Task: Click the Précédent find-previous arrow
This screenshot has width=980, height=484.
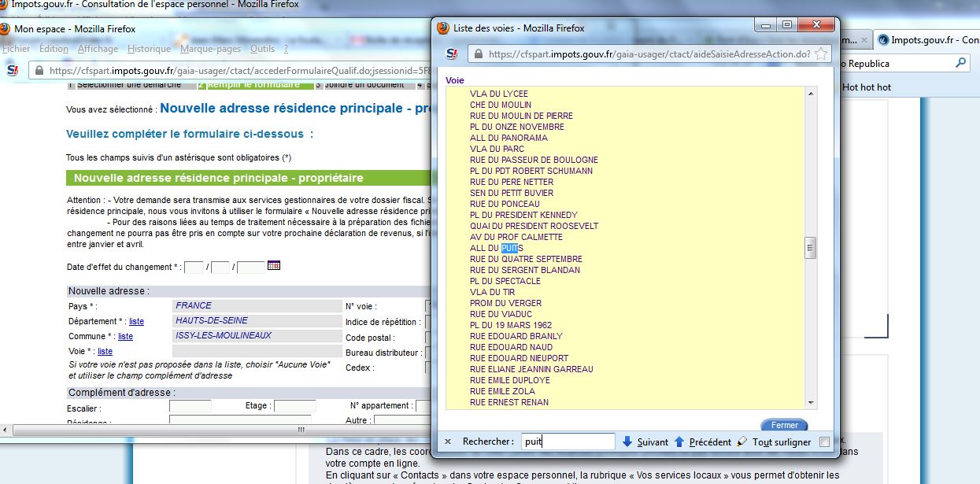Action: 679,442
